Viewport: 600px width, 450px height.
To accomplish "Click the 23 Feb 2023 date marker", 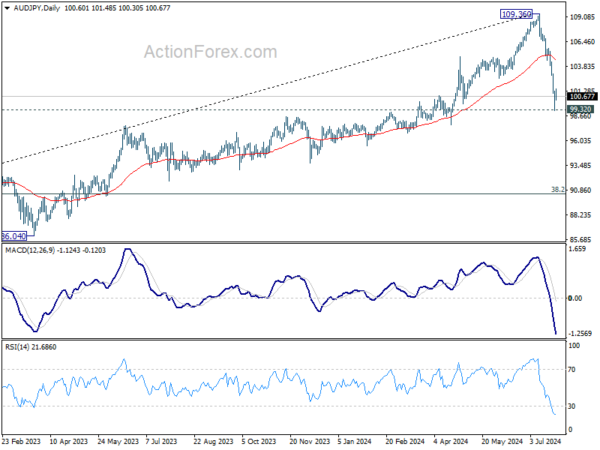I will (21, 441).
